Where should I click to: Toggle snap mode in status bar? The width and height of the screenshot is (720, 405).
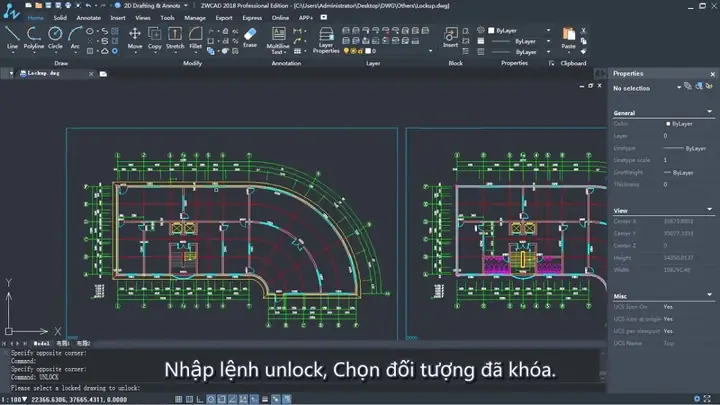(178, 399)
